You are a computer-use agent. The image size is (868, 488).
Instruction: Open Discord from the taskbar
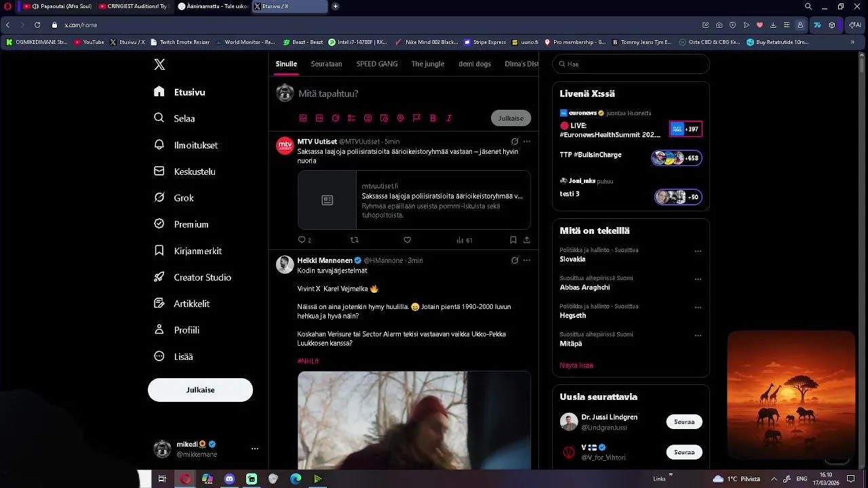click(x=229, y=479)
